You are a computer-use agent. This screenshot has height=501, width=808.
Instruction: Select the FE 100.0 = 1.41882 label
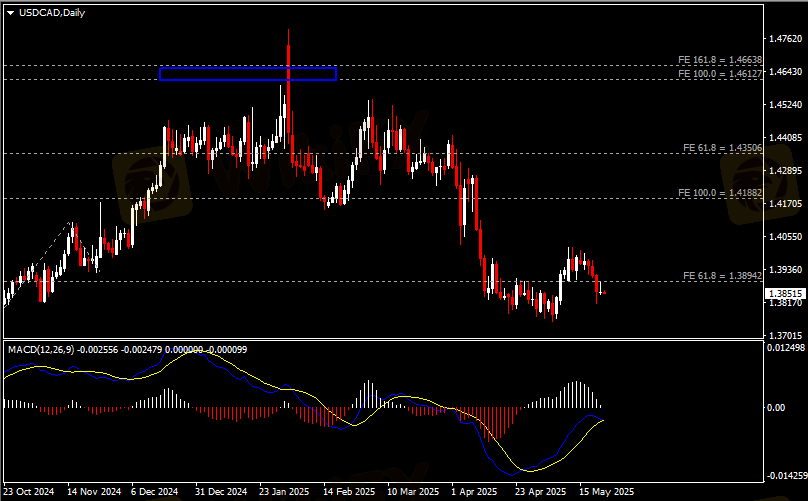coord(720,193)
